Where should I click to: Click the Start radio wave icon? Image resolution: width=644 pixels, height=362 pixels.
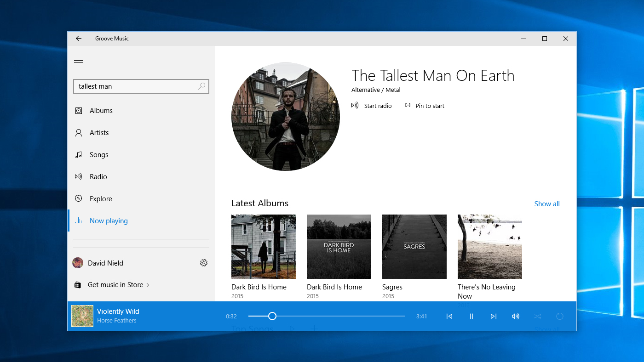point(355,106)
